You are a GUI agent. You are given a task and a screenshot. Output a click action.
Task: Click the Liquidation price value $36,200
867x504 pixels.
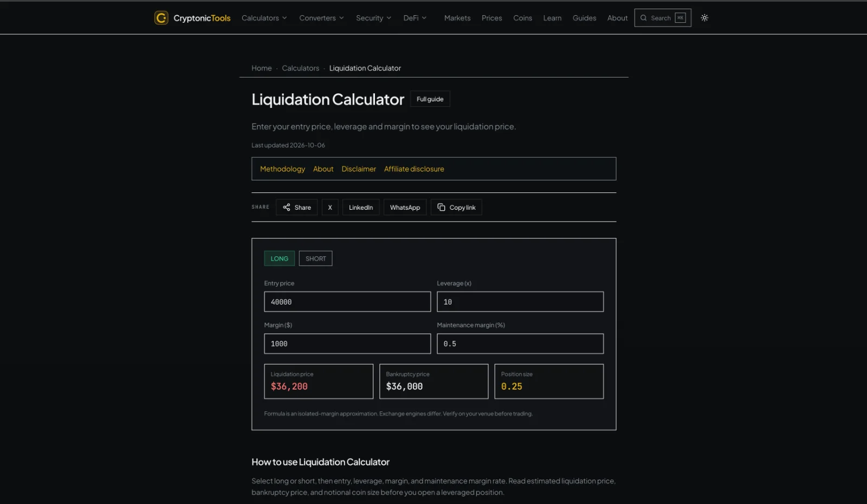[289, 386]
